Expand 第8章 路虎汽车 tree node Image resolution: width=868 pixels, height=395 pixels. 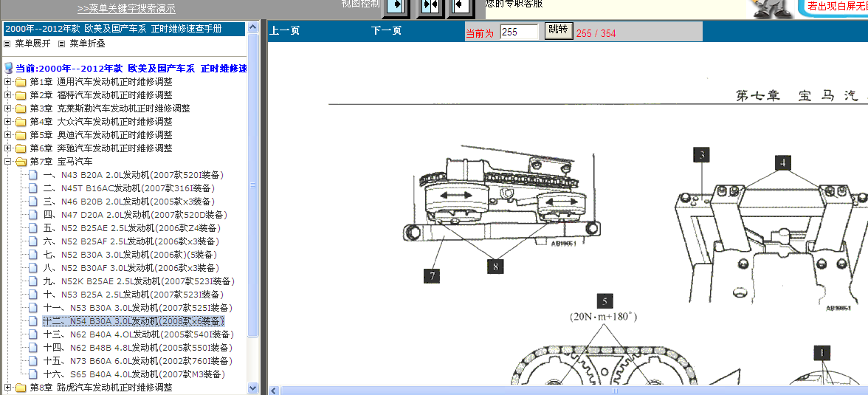click(x=7, y=387)
